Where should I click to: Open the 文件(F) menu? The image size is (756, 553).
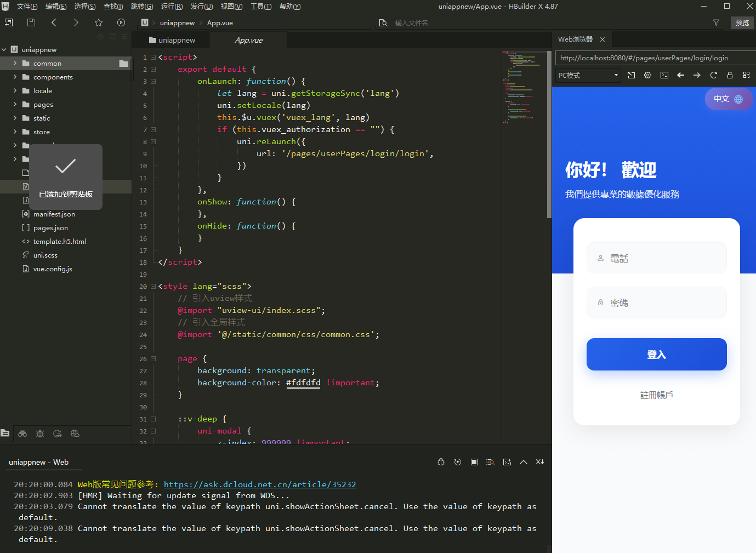click(27, 7)
